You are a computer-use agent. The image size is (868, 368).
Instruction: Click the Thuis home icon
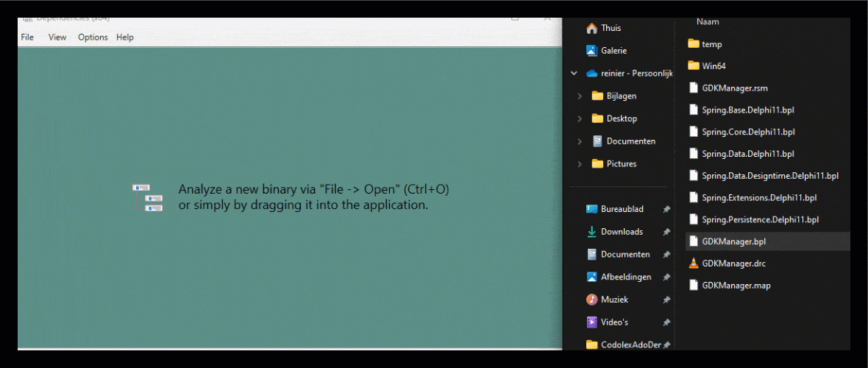point(591,28)
